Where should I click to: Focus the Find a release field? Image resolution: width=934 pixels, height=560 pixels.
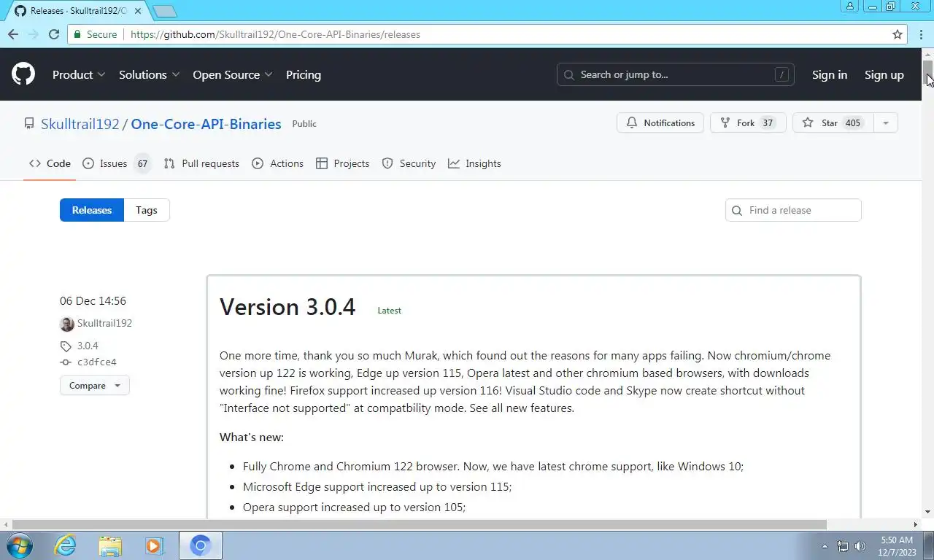(x=793, y=210)
